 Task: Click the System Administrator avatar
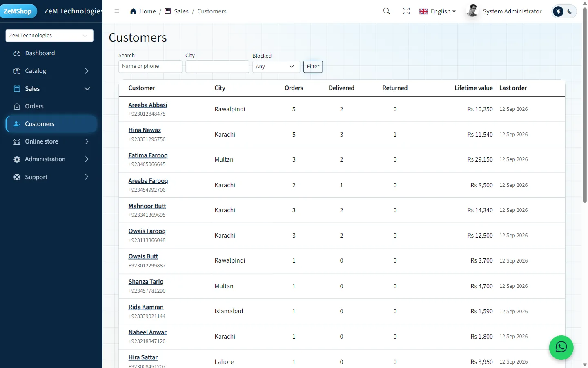[472, 11]
